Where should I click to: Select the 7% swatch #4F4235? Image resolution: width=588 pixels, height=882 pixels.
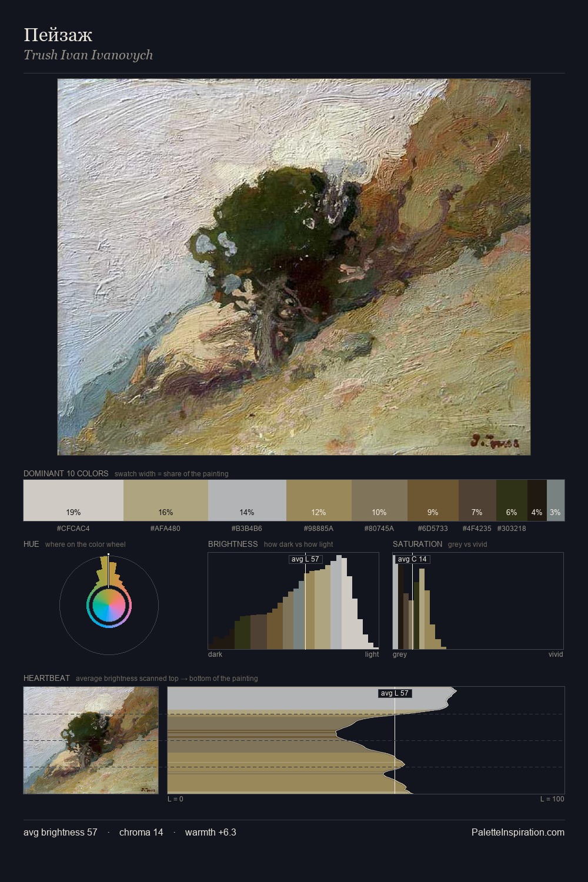(x=477, y=500)
